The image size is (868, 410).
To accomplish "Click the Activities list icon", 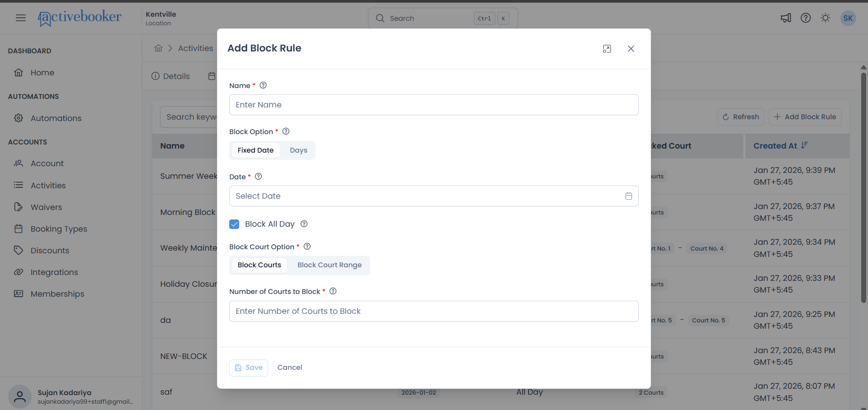I will (19, 185).
